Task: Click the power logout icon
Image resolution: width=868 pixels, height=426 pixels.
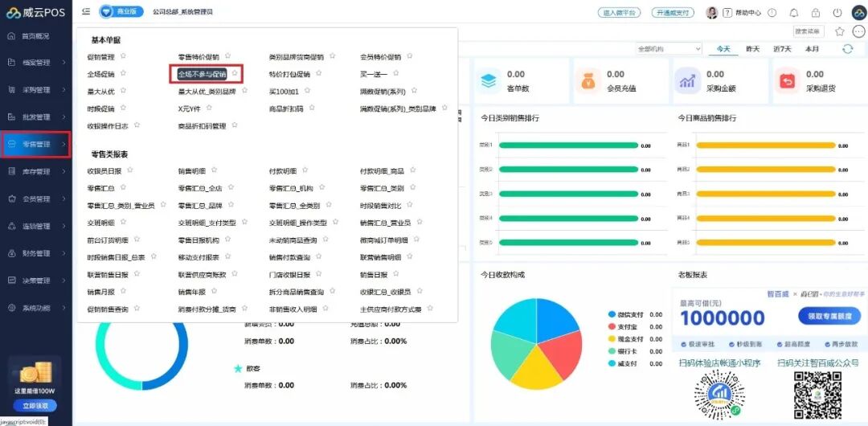Action: [x=837, y=12]
